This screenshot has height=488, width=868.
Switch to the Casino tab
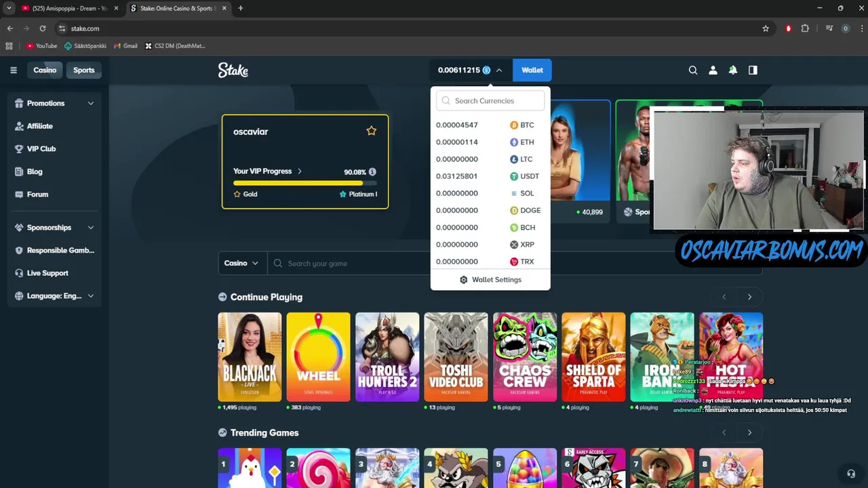click(45, 70)
